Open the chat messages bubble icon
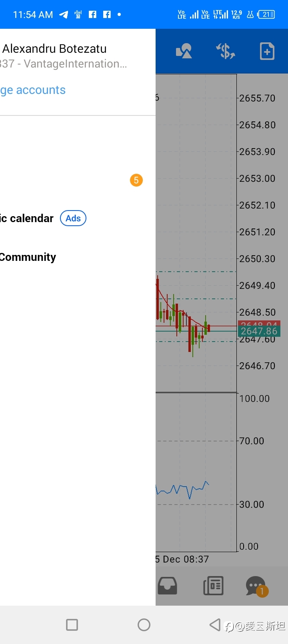 [x=256, y=586]
